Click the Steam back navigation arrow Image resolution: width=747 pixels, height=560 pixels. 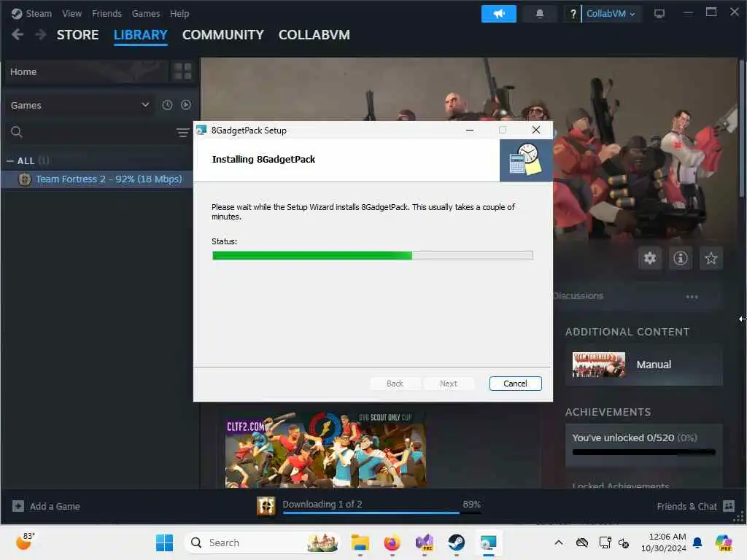[x=18, y=34]
